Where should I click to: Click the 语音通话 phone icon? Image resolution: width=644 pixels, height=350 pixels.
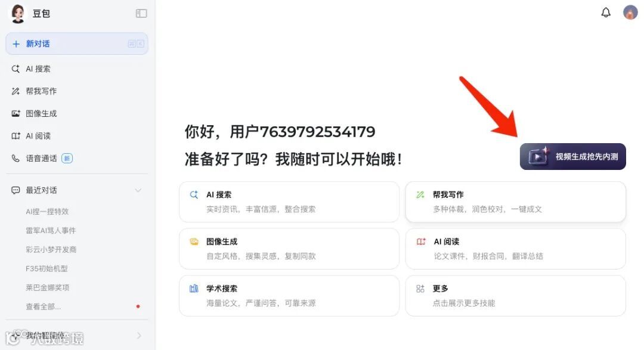[x=16, y=158]
